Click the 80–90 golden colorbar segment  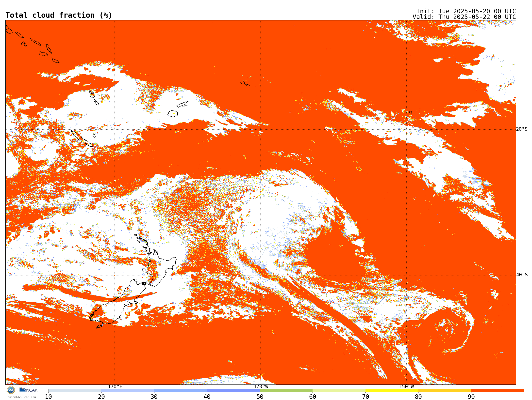[x=445, y=391]
